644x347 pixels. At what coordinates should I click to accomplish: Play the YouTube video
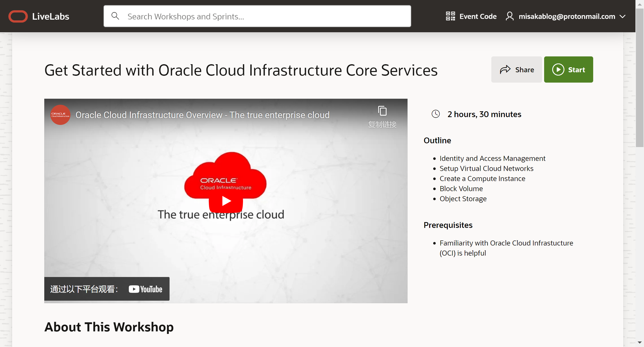click(226, 201)
